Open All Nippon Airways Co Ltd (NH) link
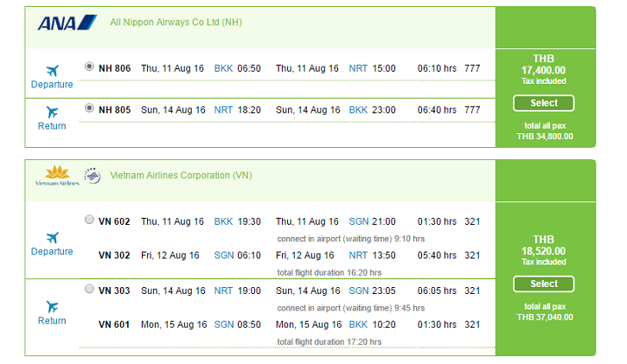The image size is (627, 364). point(176,22)
